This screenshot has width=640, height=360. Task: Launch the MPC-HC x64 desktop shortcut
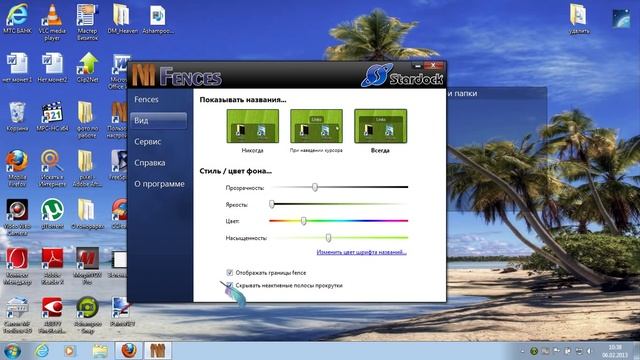[x=52, y=117]
